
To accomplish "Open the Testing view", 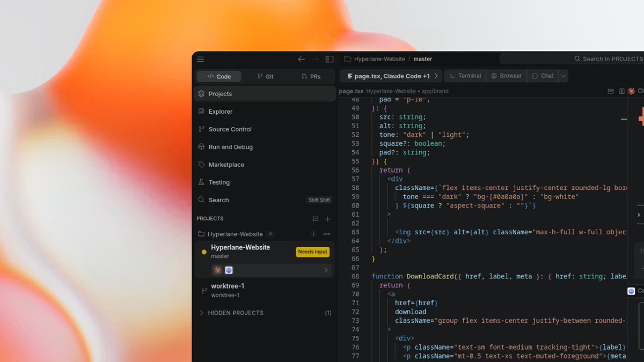I will click(x=265, y=182).
